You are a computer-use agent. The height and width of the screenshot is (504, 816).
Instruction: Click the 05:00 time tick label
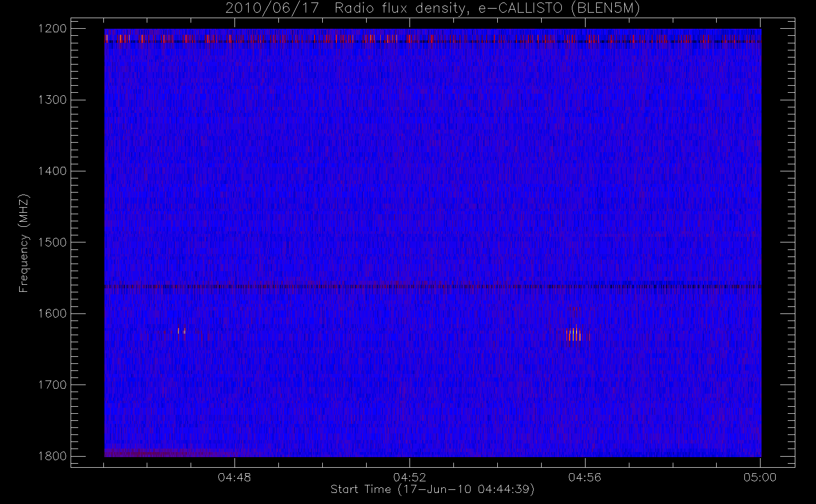(760, 477)
